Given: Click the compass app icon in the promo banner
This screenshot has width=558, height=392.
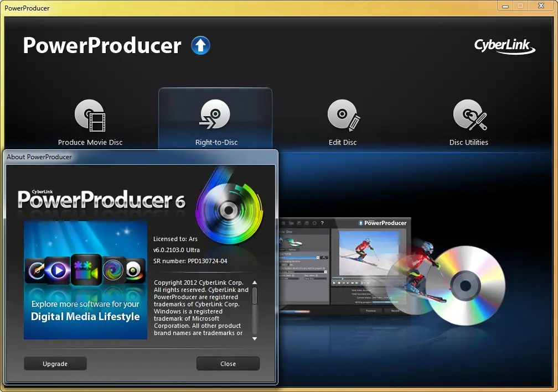Looking at the screenshot, I should [36, 271].
